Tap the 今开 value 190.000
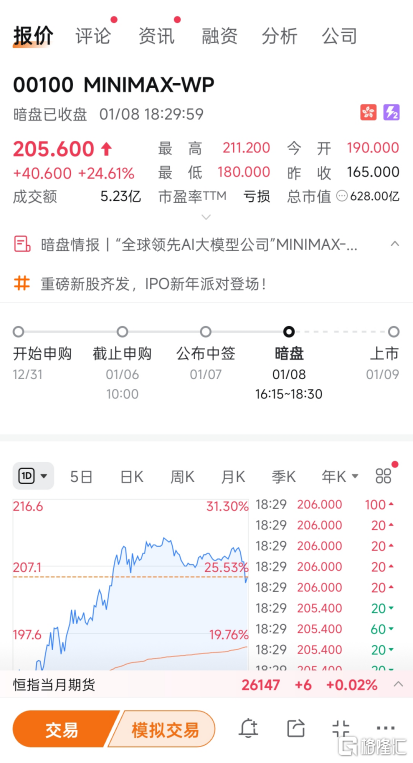Image resolution: width=413 pixels, height=763 pixels. click(x=373, y=147)
